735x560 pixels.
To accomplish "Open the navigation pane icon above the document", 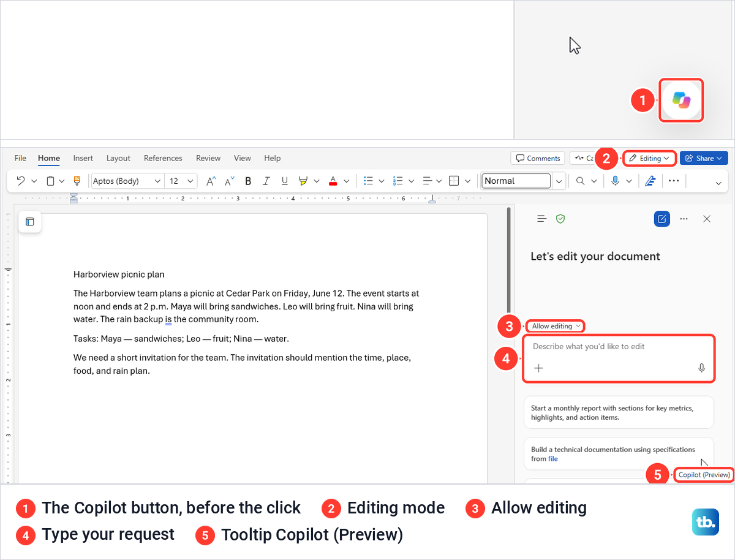I will (x=29, y=222).
